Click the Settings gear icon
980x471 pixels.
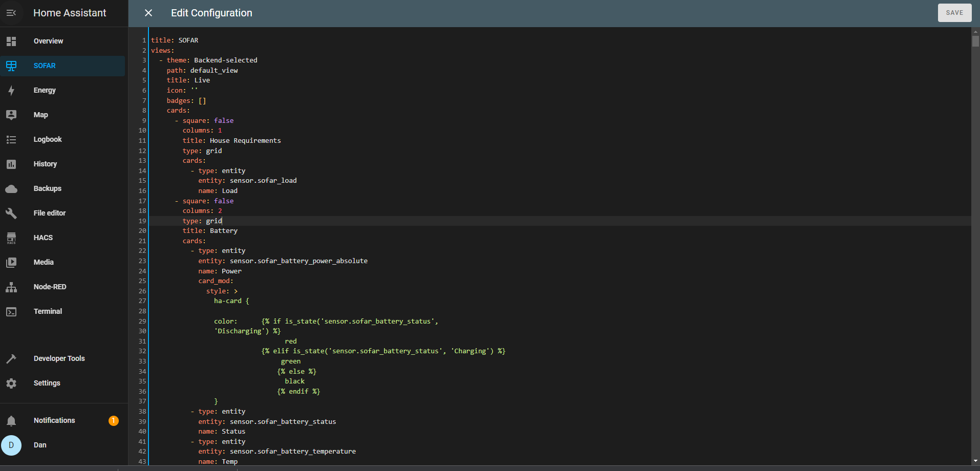click(11, 383)
